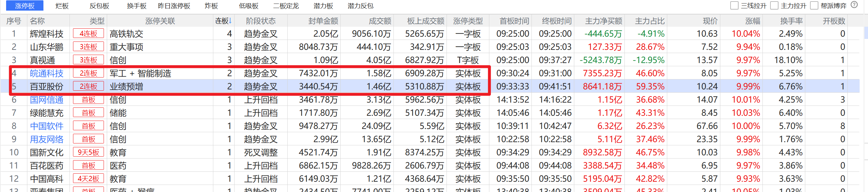Open the help question mark icon
Image resolution: width=868 pixels, height=192 pixels.
pyautogui.click(x=854, y=5)
